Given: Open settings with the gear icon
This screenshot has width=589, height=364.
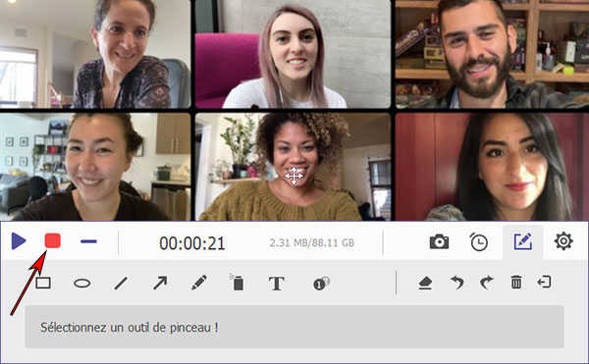Looking at the screenshot, I should click(x=563, y=241).
